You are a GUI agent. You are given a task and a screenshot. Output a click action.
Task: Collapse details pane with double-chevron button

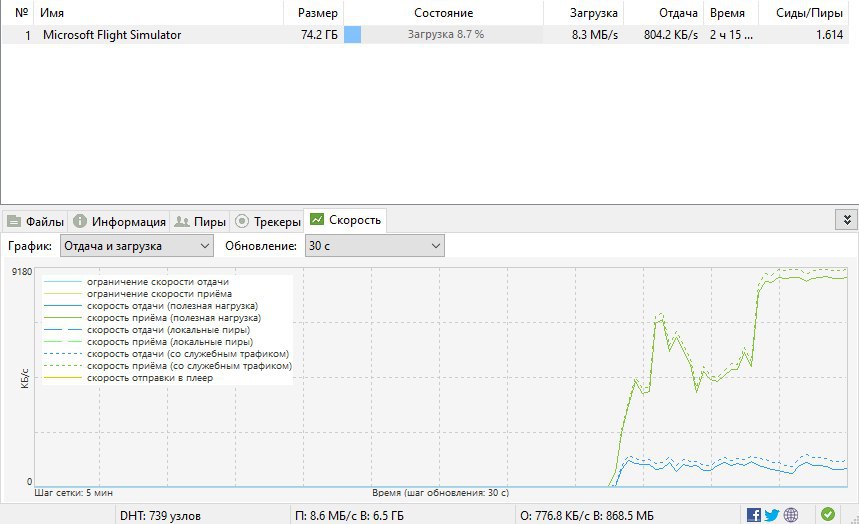pos(846,220)
